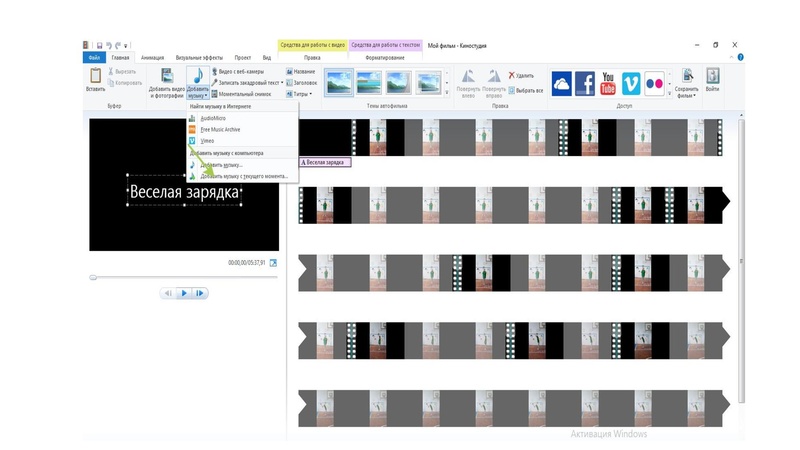Click the preview seek slider handle

click(x=93, y=277)
